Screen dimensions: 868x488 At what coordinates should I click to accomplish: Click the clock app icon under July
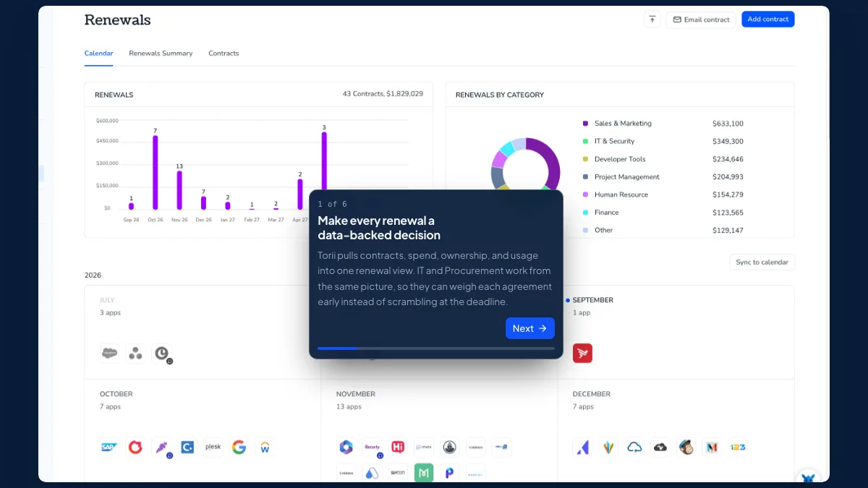(x=162, y=353)
